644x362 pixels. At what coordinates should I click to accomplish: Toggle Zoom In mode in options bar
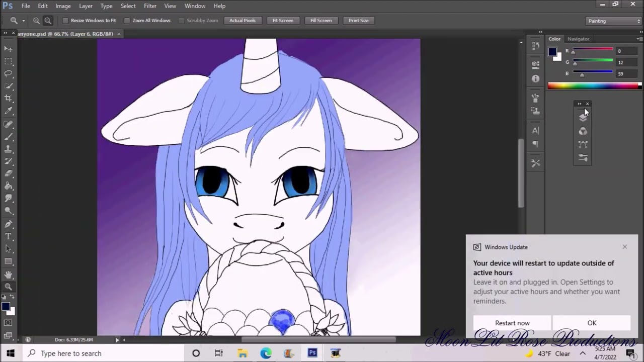click(x=37, y=21)
